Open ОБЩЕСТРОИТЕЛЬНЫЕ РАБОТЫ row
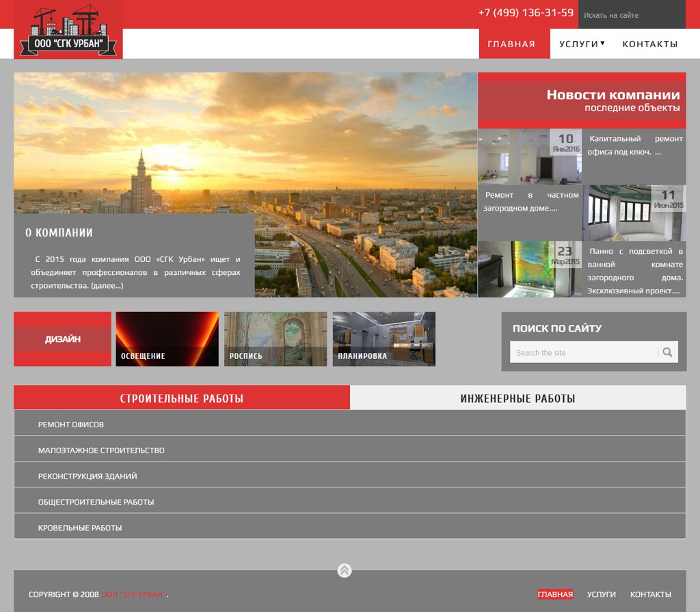Viewport: 700px width, 612px height. [x=350, y=502]
